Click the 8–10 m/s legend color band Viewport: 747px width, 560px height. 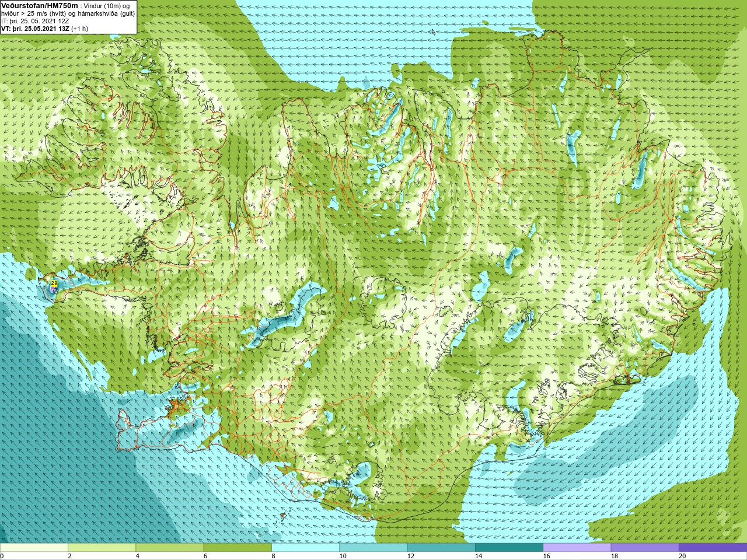point(305,547)
